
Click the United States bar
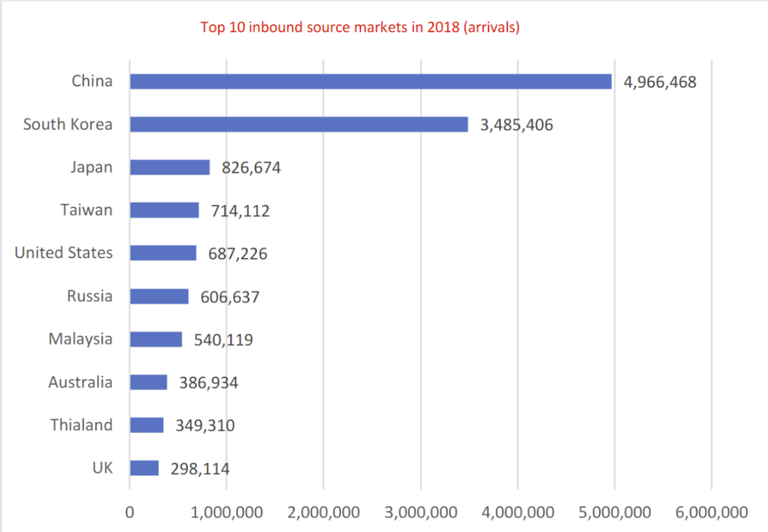(163, 253)
